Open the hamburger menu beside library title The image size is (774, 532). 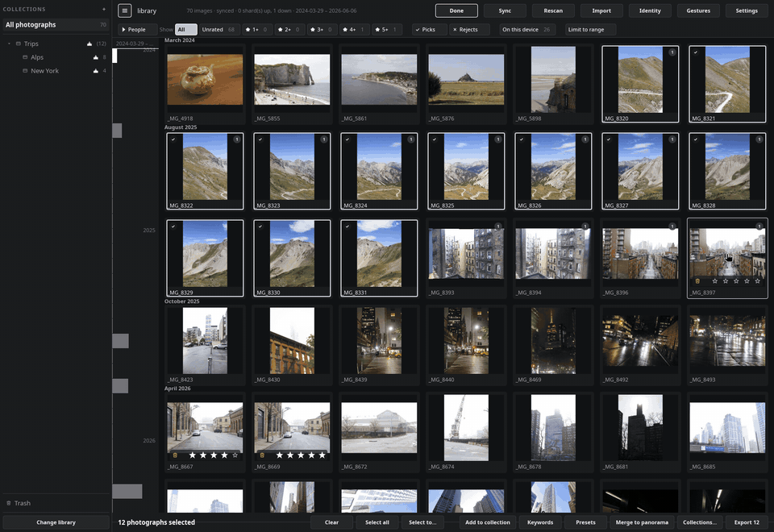coord(124,10)
